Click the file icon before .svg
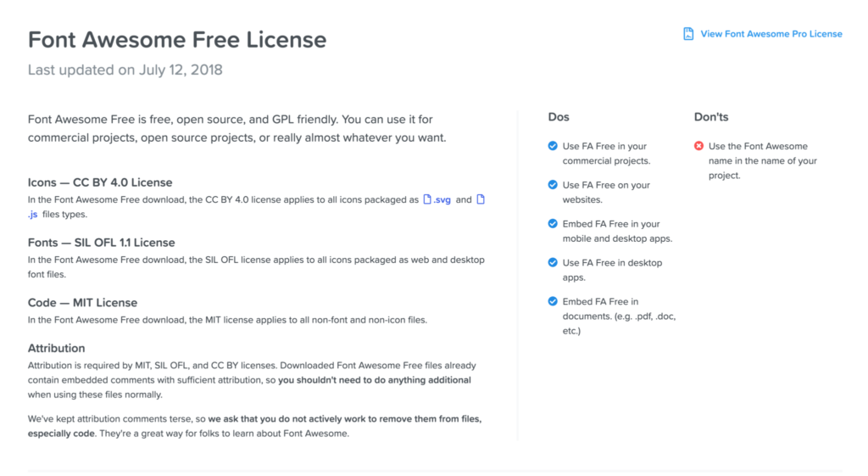Viewport: 868px width, 476px height. [427, 199]
